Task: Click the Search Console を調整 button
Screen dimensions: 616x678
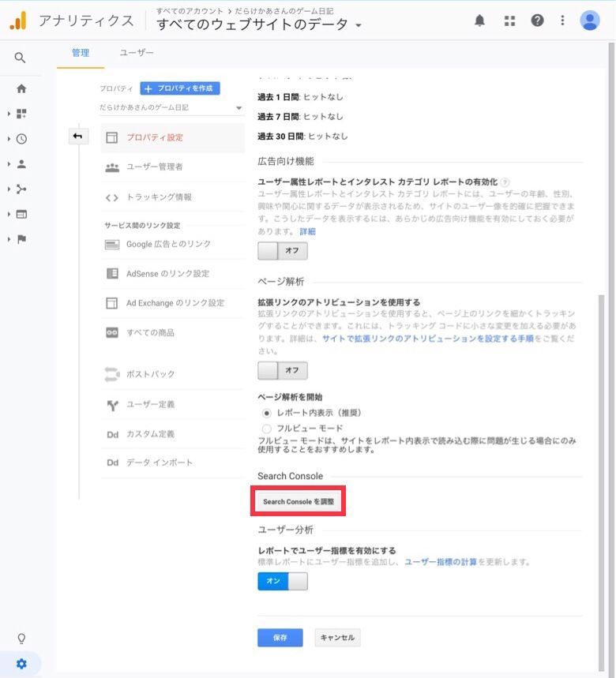Action: coord(298,501)
